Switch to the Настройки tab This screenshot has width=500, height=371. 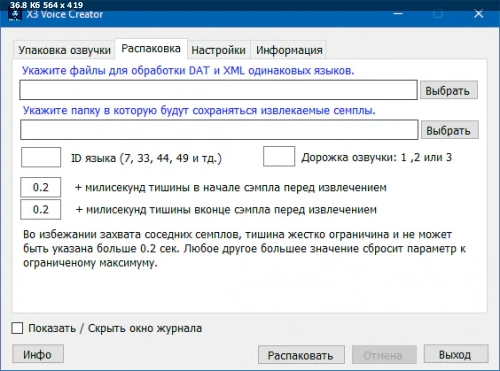(x=219, y=50)
